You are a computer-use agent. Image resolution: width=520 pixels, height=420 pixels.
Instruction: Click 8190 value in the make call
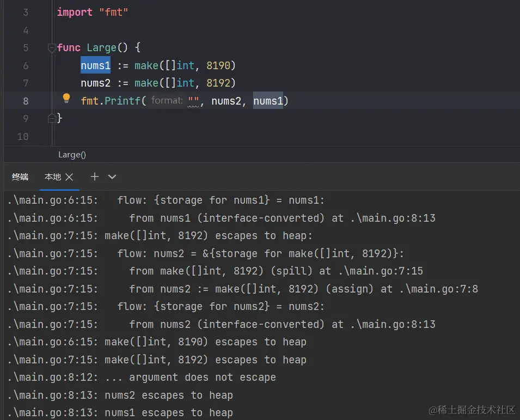pyautogui.click(x=218, y=65)
